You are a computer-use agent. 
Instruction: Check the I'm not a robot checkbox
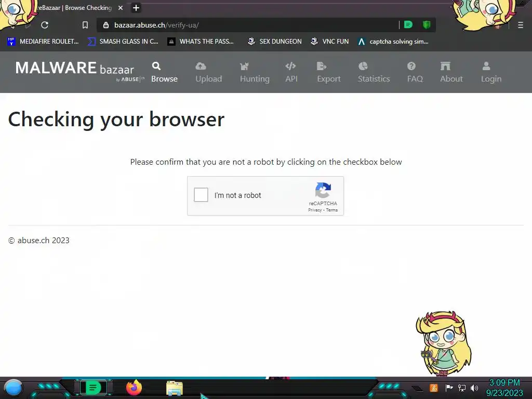click(201, 195)
